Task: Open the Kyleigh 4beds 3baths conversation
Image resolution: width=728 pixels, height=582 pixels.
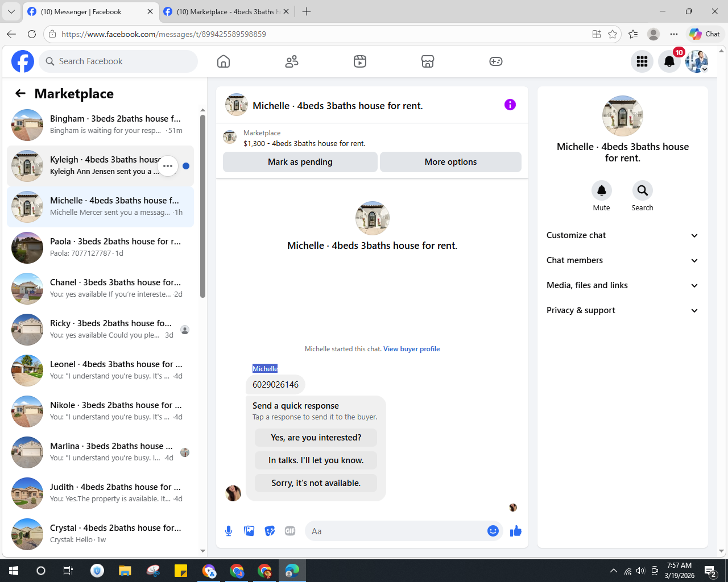Action: [100, 166]
